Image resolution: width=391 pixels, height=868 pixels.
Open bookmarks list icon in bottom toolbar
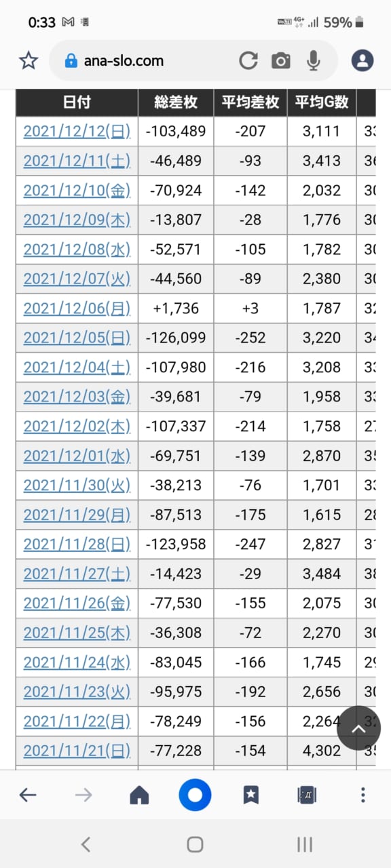point(250,795)
